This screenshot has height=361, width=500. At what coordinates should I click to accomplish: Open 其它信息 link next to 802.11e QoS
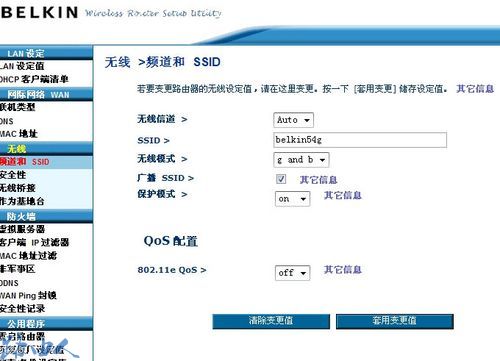tap(343, 269)
